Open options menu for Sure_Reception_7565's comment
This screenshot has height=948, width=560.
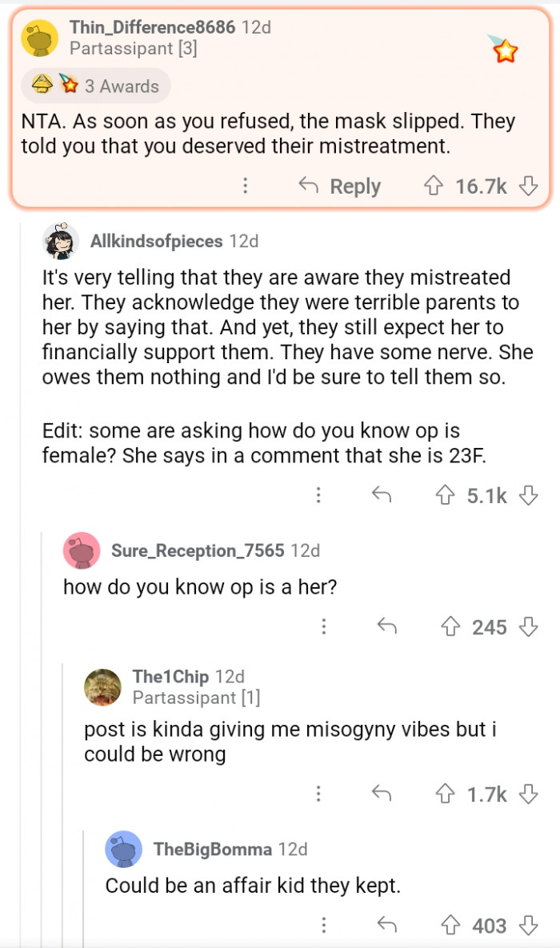click(x=324, y=627)
